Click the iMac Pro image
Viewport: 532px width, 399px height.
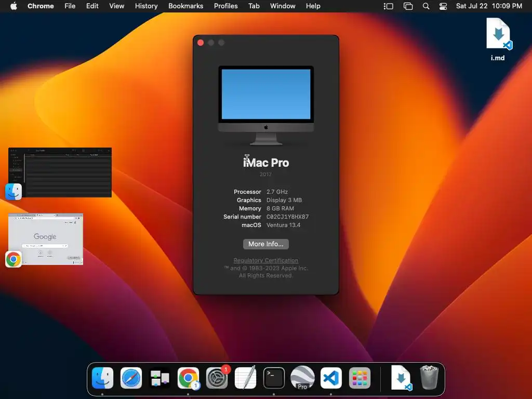pyautogui.click(x=265, y=105)
